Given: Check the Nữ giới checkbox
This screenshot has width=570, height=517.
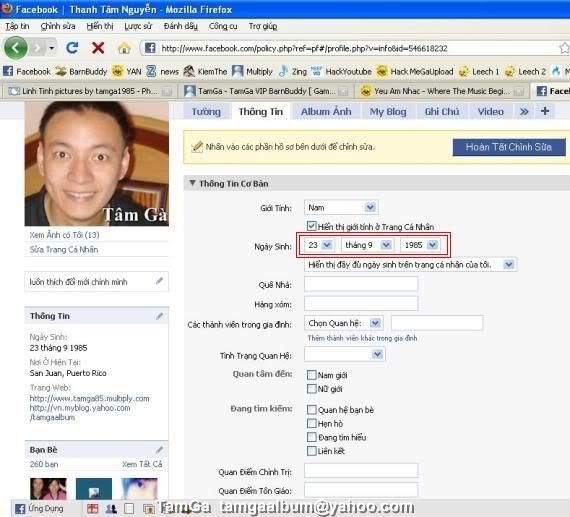Looking at the screenshot, I should coord(312,389).
